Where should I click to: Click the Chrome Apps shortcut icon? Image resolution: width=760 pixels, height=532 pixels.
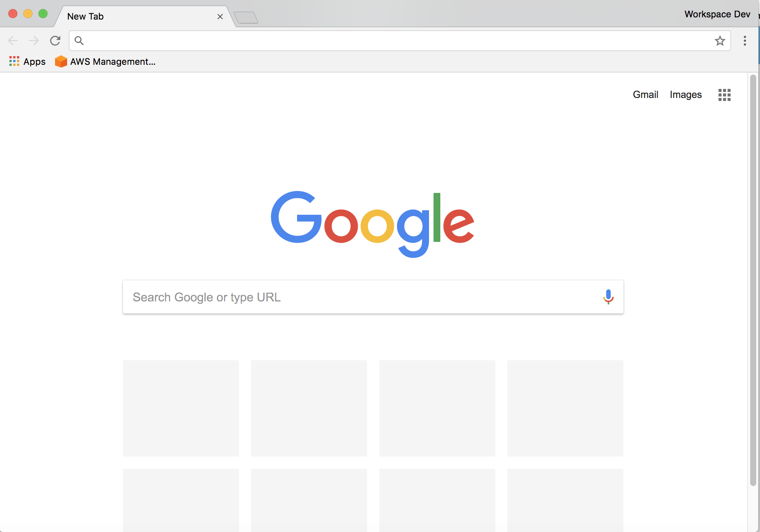(13, 62)
